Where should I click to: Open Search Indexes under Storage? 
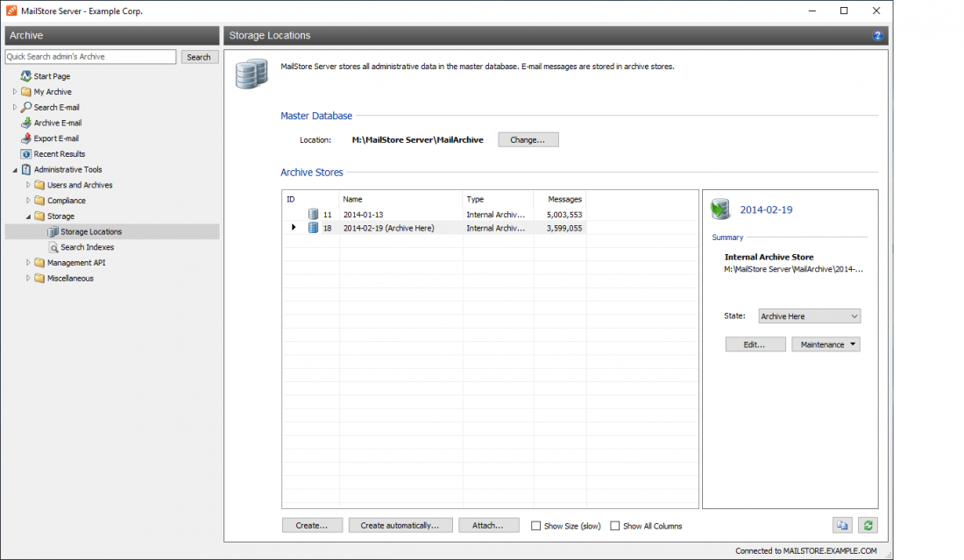[x=88, y=246]
